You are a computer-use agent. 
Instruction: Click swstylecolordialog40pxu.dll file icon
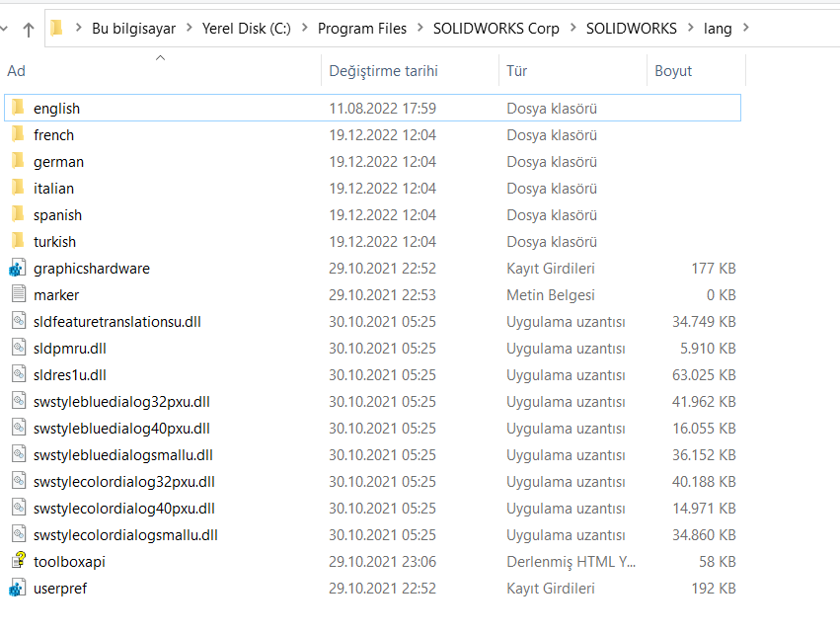pyautogui.click(x=19, y=507)
